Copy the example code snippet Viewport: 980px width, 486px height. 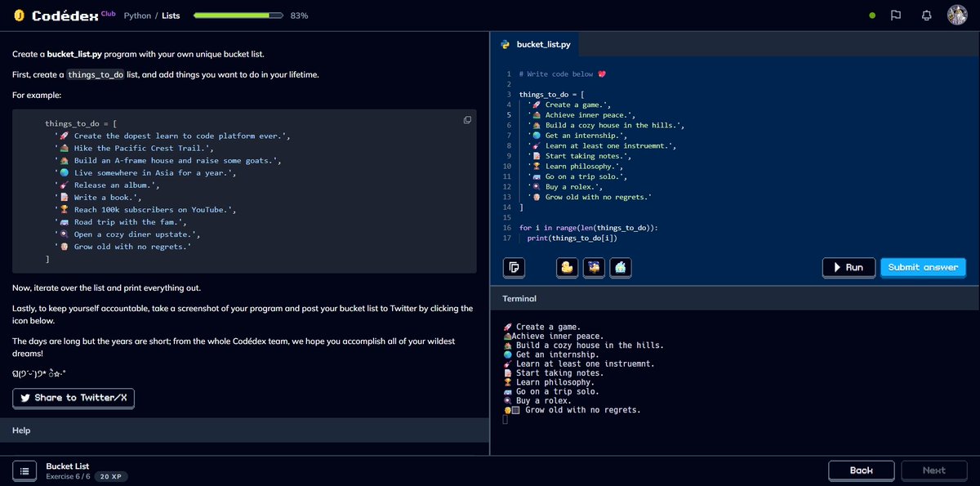coord(467,120)
